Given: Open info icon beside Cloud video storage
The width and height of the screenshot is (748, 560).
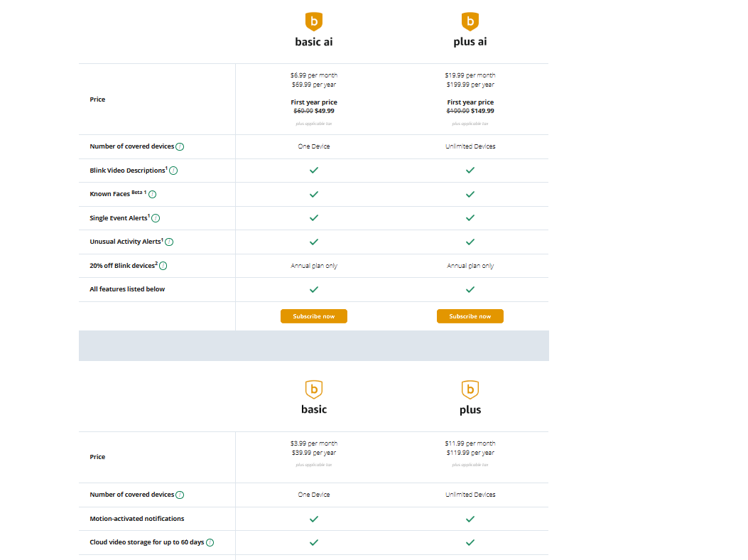Looking at the screenshot, I should tap(210, 543).
